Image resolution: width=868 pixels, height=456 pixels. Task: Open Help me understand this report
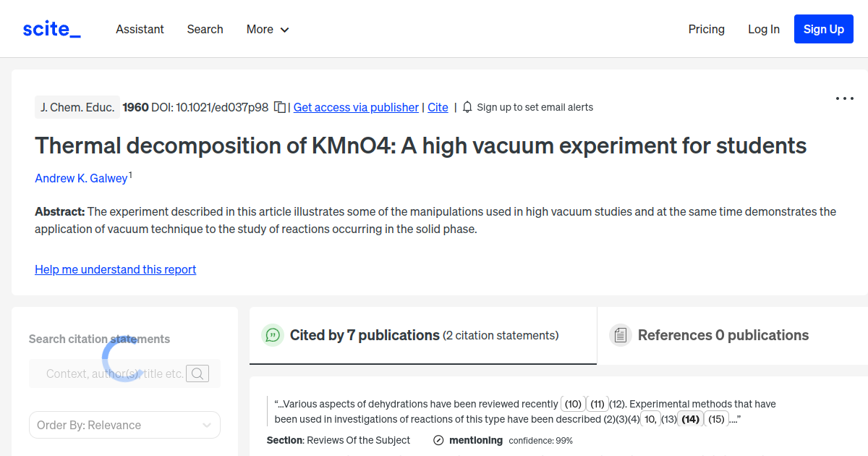pos(115,269)
